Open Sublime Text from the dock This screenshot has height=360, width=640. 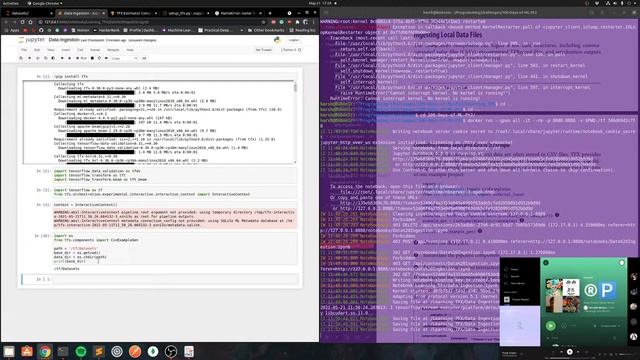[x=99, y=351]
